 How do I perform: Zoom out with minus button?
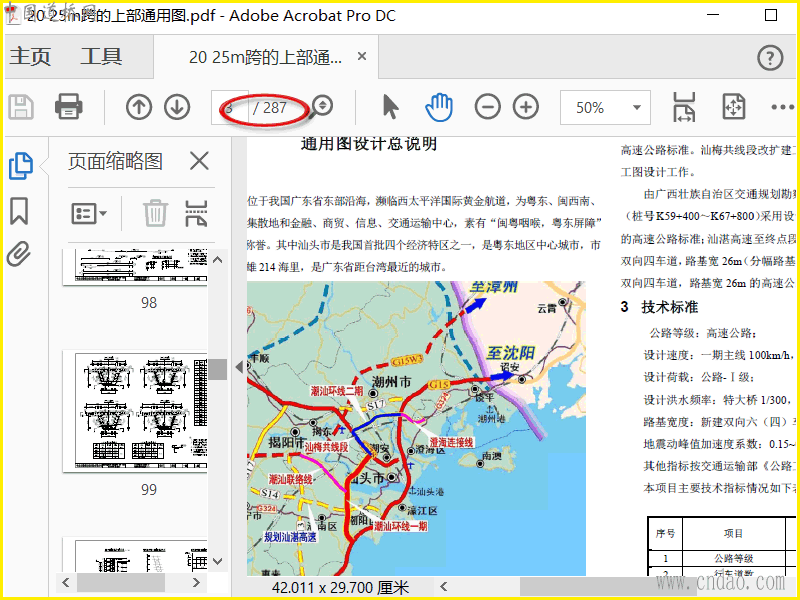[x=487, y=107]
